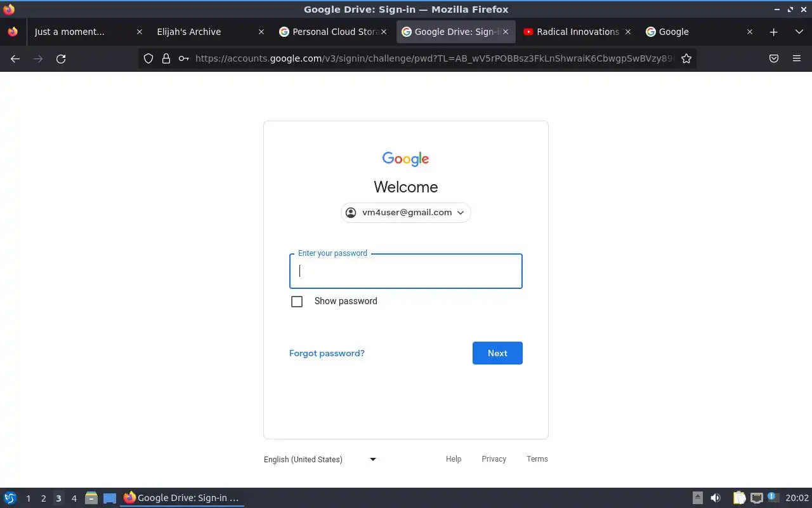The height and width of the screenshot is (508, 812).
Task: Click the blue Next button
Action: coord(497,353)
